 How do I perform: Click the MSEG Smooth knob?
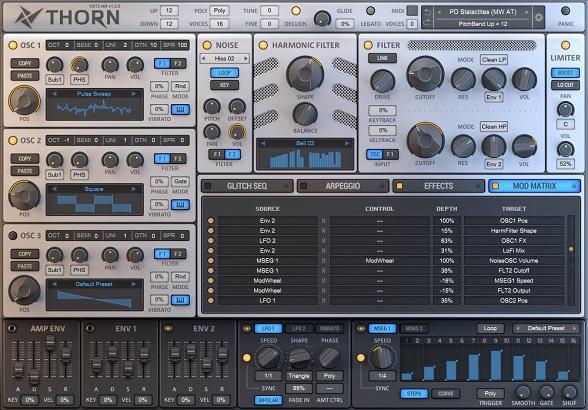[523, 392]
